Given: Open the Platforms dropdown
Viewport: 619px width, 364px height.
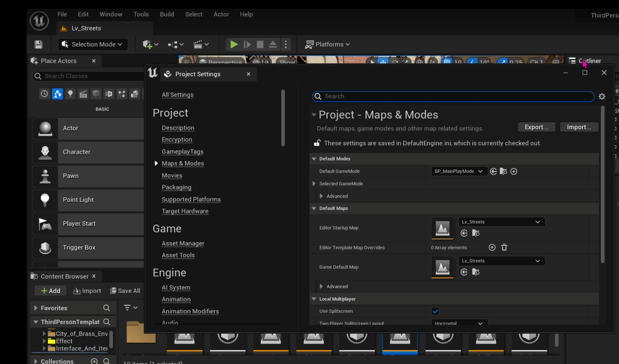Looking at the screenshot, I should click(x=327, y=44).
